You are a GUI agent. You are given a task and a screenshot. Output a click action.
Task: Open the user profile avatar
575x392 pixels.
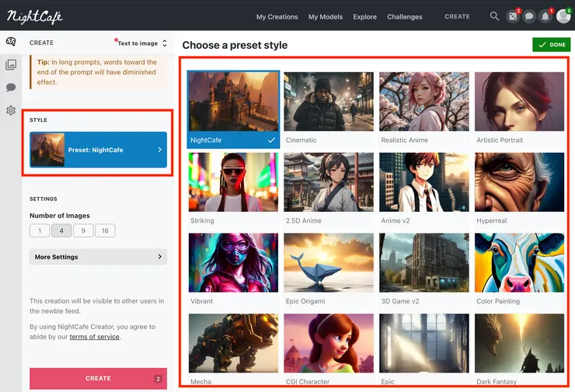click(563, 16)
